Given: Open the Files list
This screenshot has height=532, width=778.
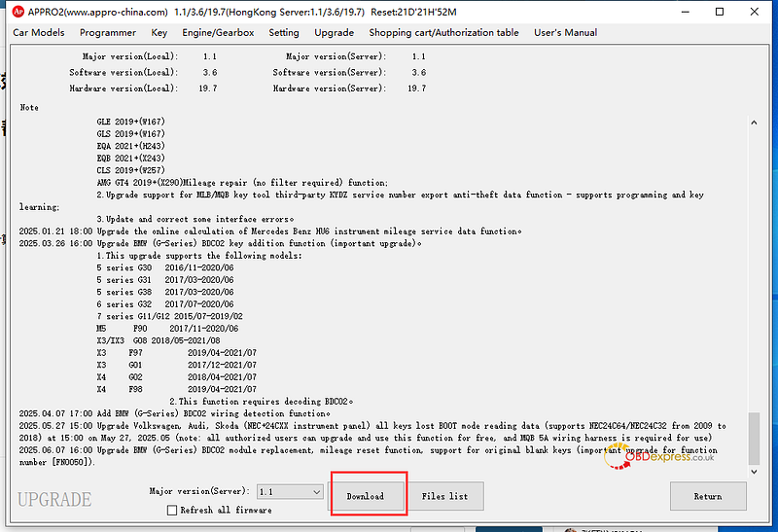Looking at the screenshot, I should (x=445, y=496).
